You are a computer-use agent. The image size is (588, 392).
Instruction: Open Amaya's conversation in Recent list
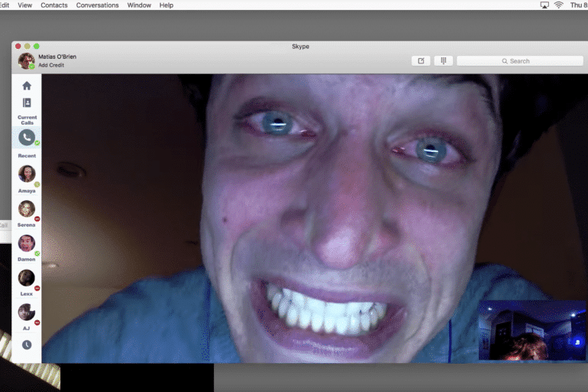pos(27,174)
